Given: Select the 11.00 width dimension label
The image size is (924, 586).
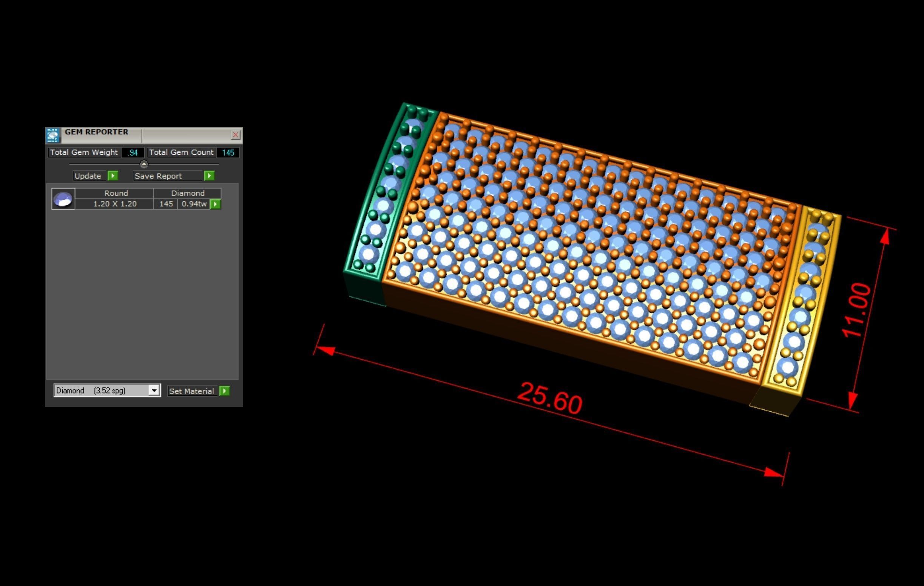Looking at the screenshot, I should (x=857, y=310).
